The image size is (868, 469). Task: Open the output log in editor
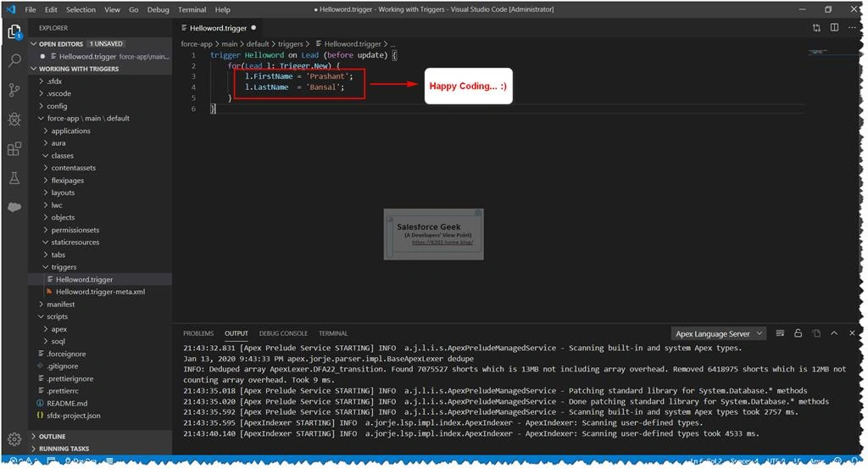816,333
